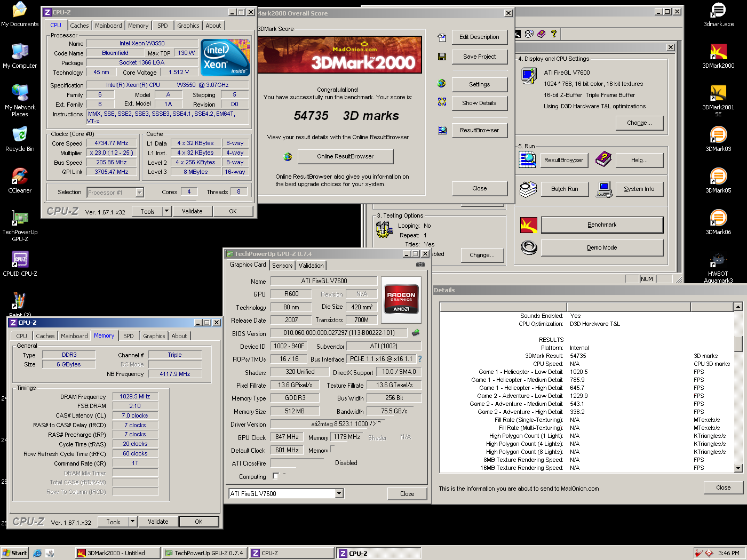
Task: Open 3DMark05 desktop shortcut
Action: point(718,181)
